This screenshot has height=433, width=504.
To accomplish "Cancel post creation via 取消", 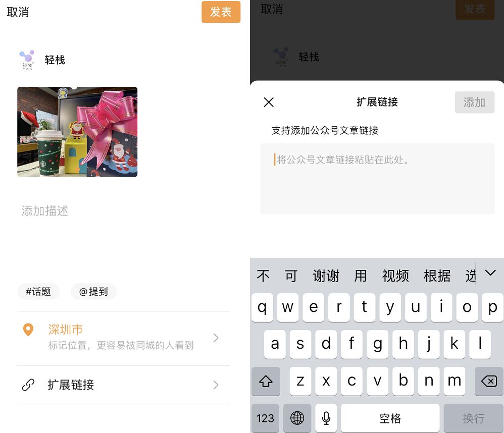I will tap(18, 13).
